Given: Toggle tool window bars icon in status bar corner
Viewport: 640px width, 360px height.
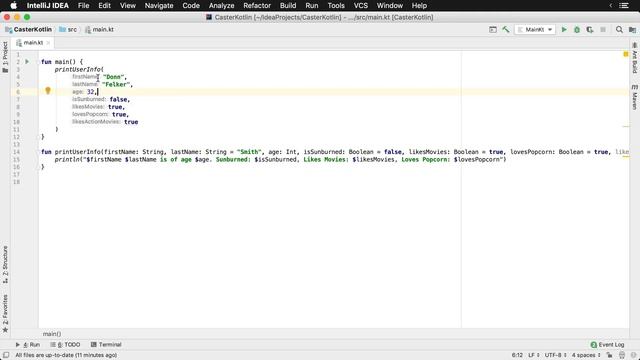Looking at the screenshot, I should pos(6,355).
